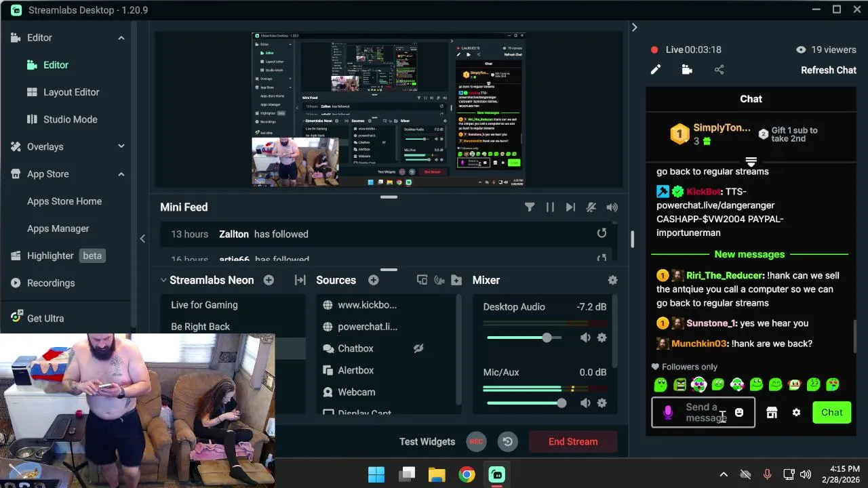Screen dimensions: 868x488
Task: Open Desktop Audio settings gear
Action: (601, 338)
